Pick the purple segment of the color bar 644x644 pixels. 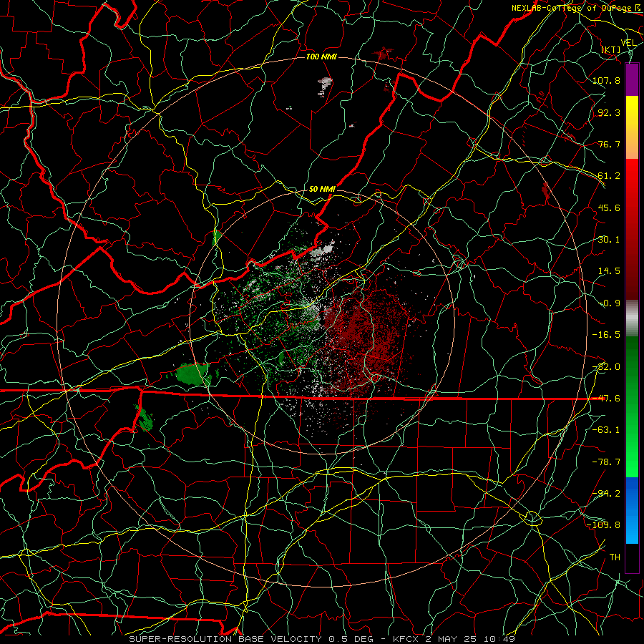632,79
